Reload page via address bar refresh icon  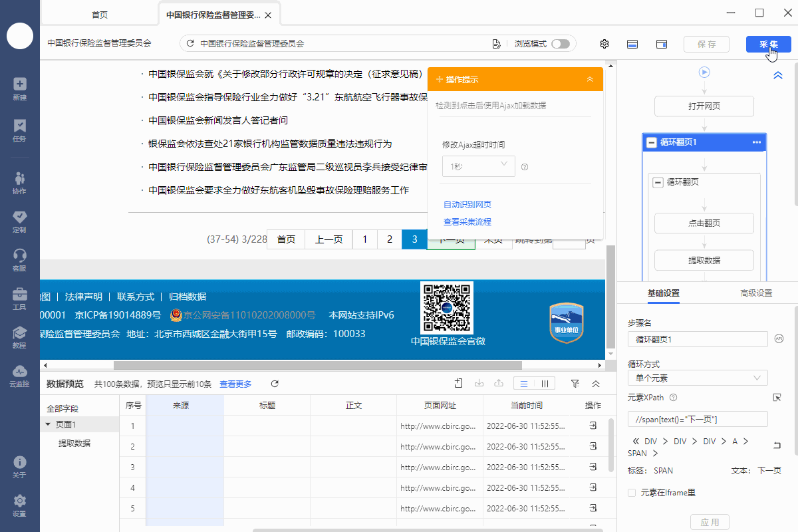pos(190,44)
